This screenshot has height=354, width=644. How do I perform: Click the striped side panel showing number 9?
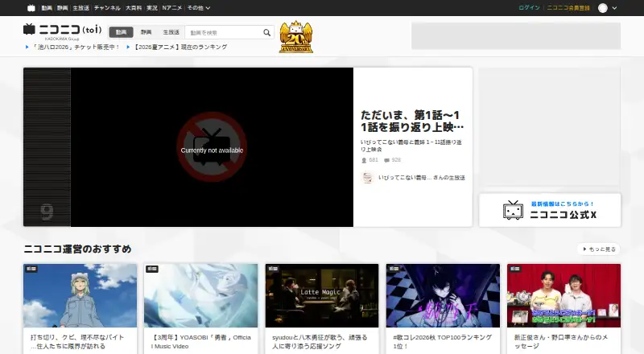47,147
